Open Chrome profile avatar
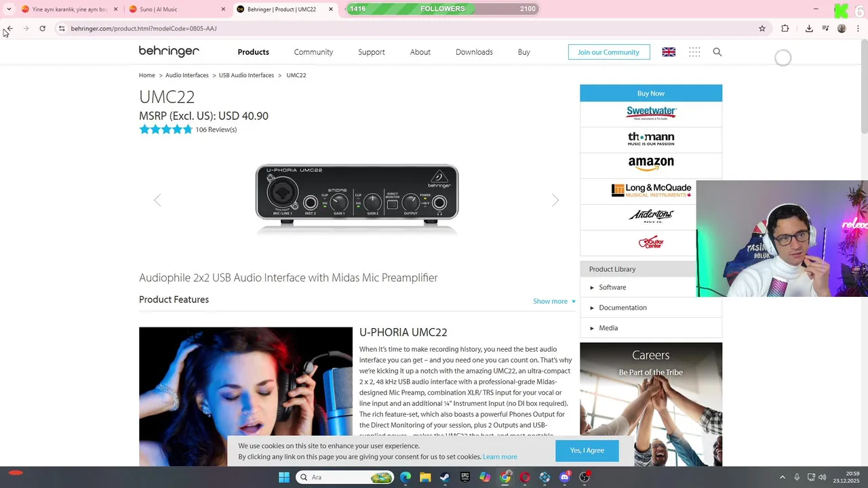 pos(842,28)
